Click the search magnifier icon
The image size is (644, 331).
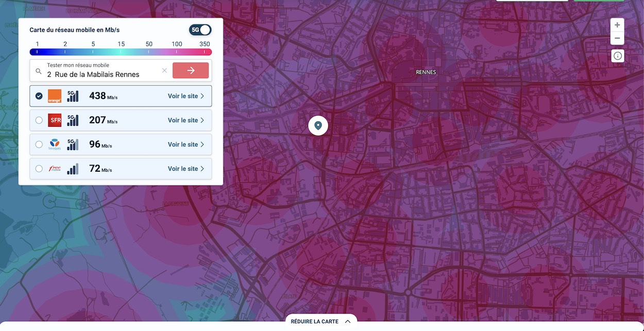click(39, 71)
